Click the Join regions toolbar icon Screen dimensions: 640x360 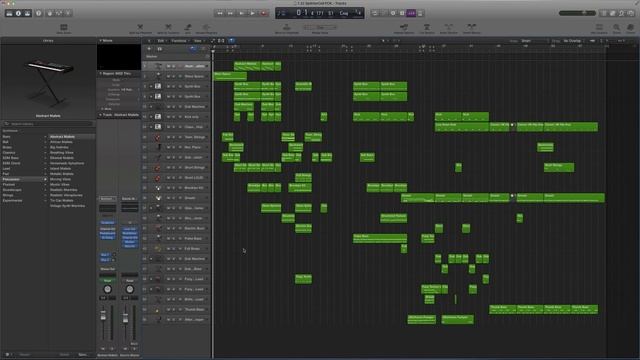[188, 29]
